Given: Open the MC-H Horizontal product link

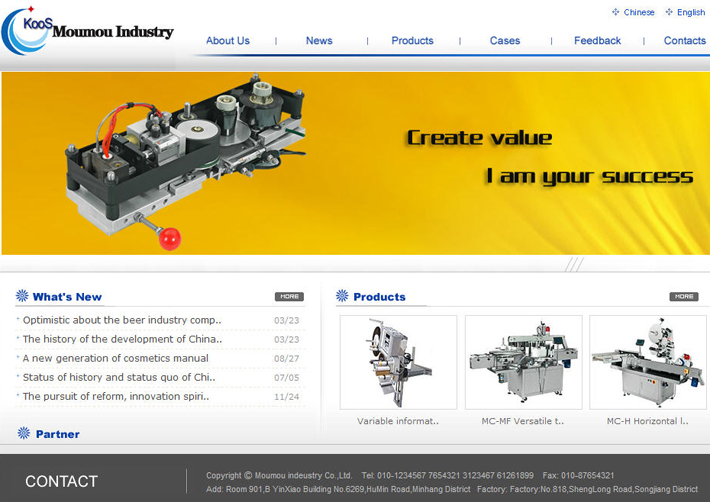Looking at the screenshot, I should (x=648, y=421).
